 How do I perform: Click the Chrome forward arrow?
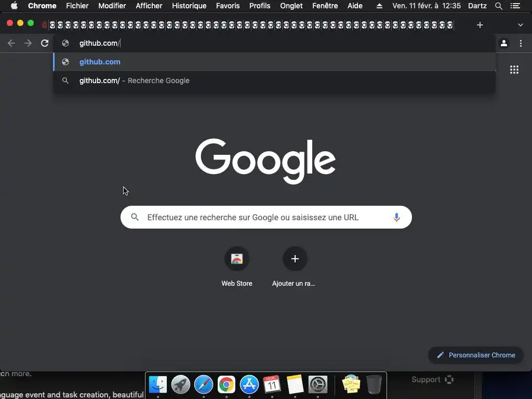pos(28,43)
